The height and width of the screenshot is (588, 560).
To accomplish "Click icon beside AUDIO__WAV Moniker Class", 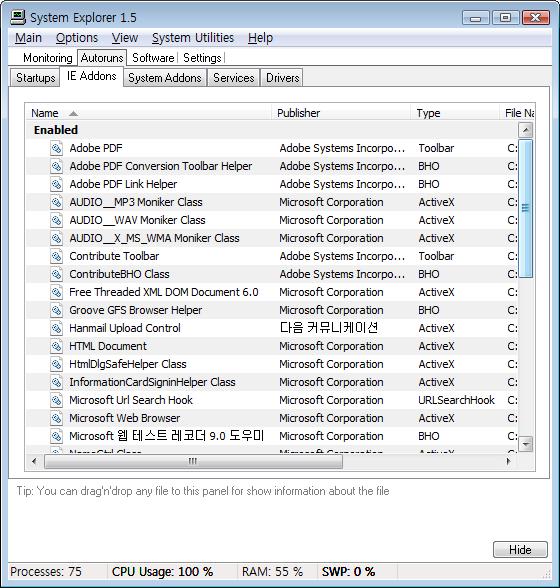I will [x=56, y=220].
